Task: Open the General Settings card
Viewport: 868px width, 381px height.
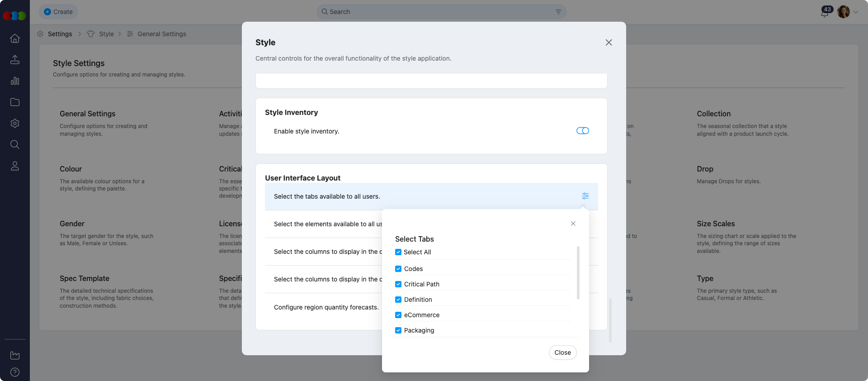Action: tap(106, 123)
